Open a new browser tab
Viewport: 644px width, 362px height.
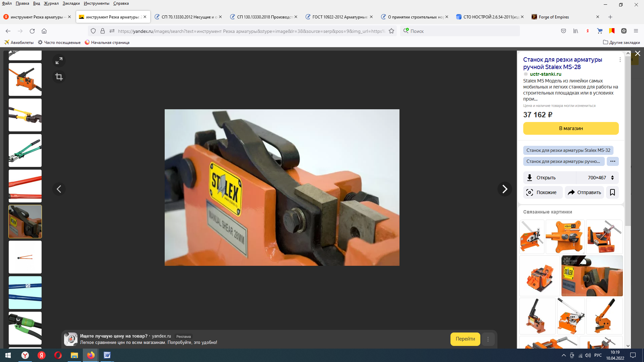coord(610,17)
